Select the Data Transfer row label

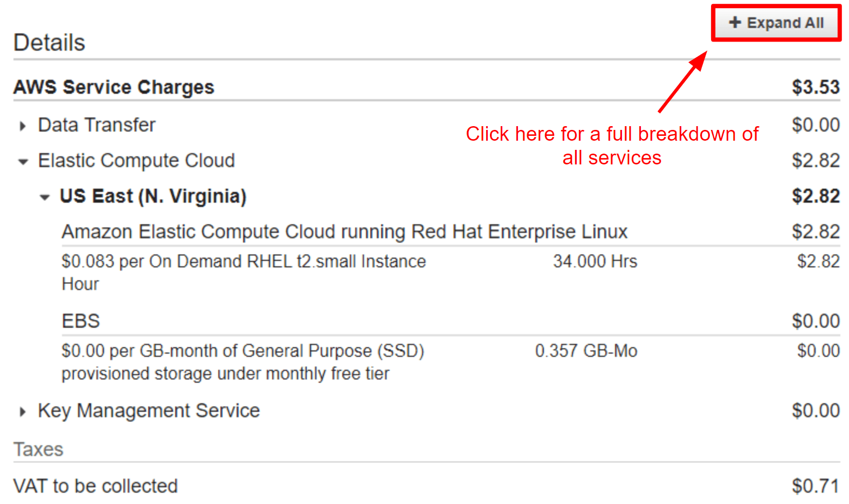point(96,125)
